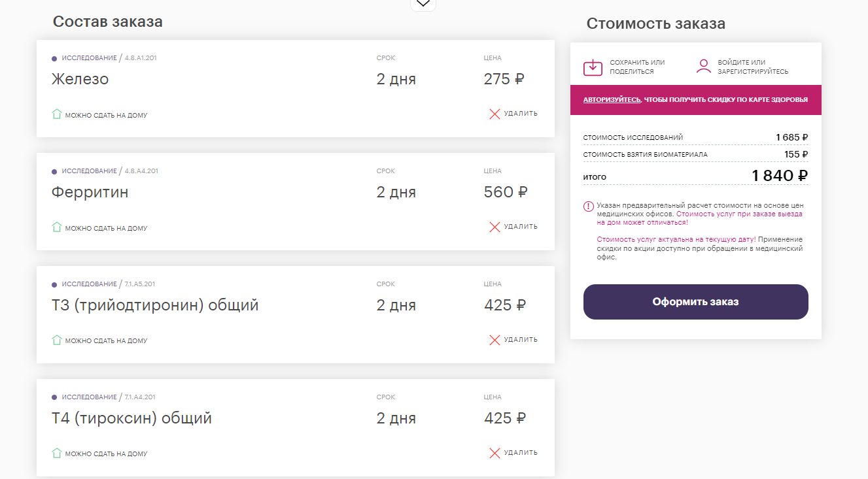Click the user profile login icon

704,67
